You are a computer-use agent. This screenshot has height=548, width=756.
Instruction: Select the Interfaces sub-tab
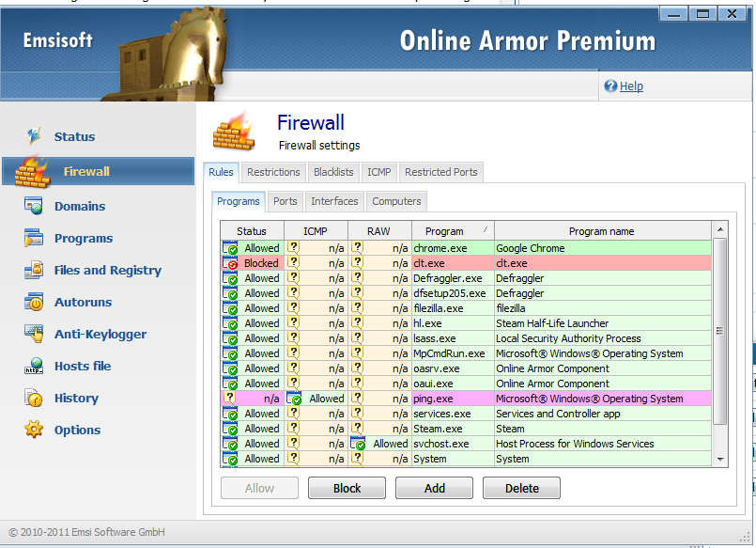pyautogui.click(x=334, y=201)
